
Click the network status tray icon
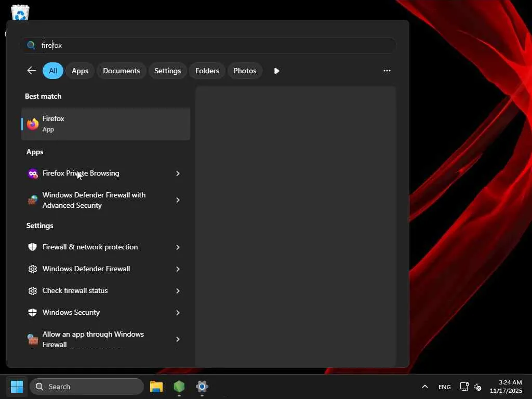pyautogui.click(x=464, y=387)
